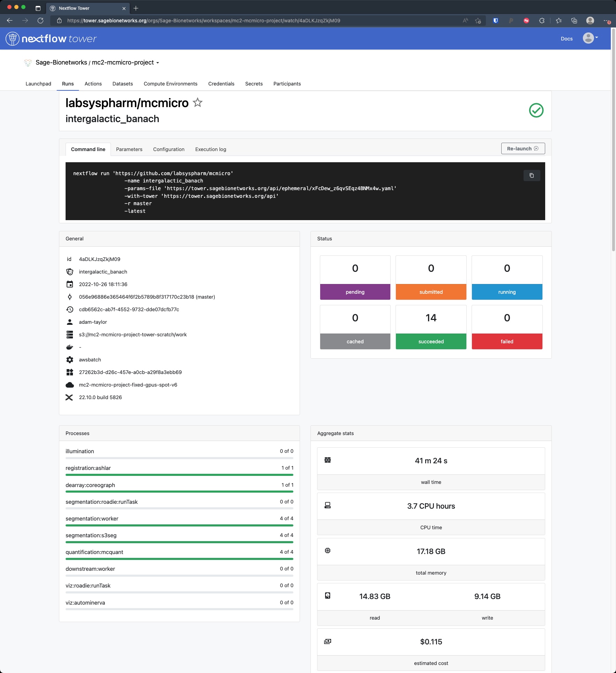This screenshot has width=616, height=673.
Task: Open the Docs link
Action: click(566, 39)
